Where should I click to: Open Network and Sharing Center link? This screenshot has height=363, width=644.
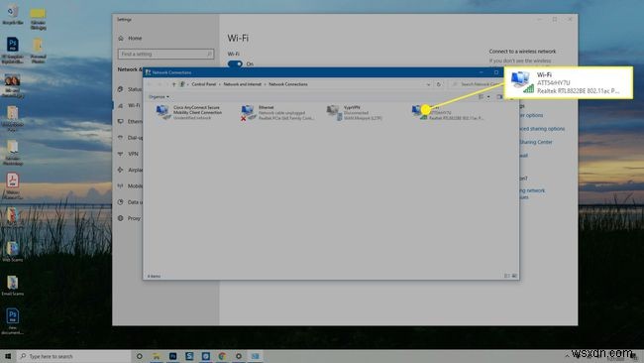(x=536, y=142)
